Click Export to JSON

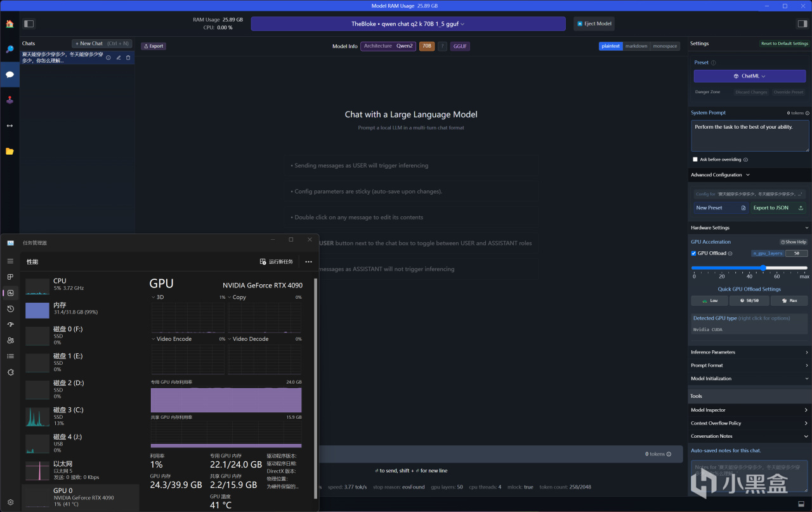tap(778, 208)
